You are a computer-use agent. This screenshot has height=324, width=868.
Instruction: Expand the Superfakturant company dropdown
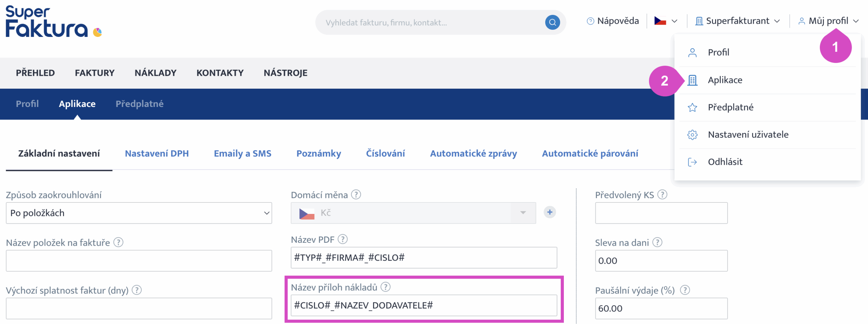tap(737, 21)
